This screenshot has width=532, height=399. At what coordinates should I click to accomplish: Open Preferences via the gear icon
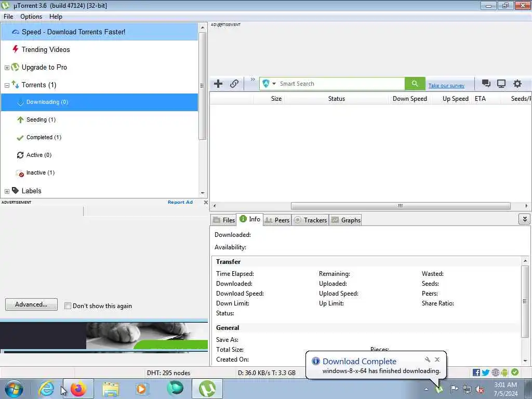pyautogui.click(x=517, y=84)
